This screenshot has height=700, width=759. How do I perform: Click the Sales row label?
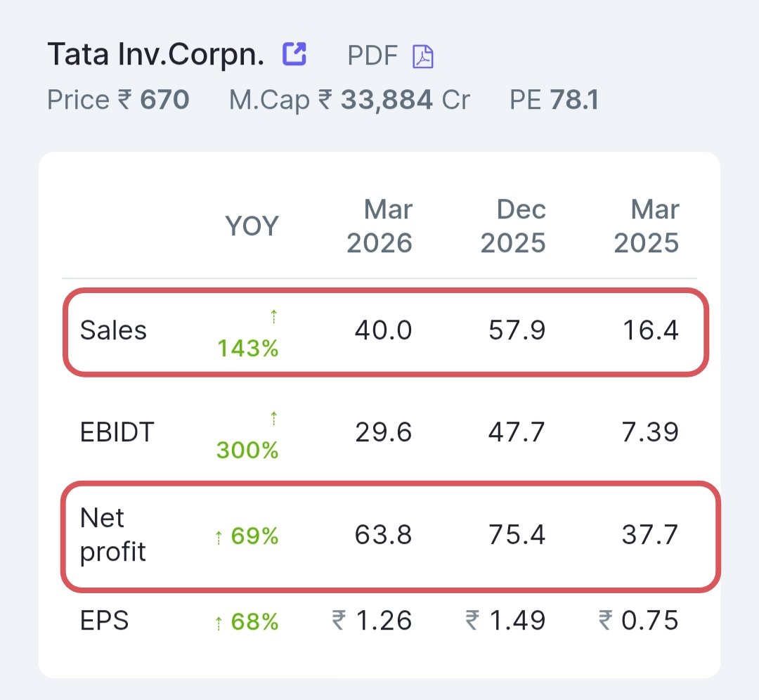[x=113, y=330]
